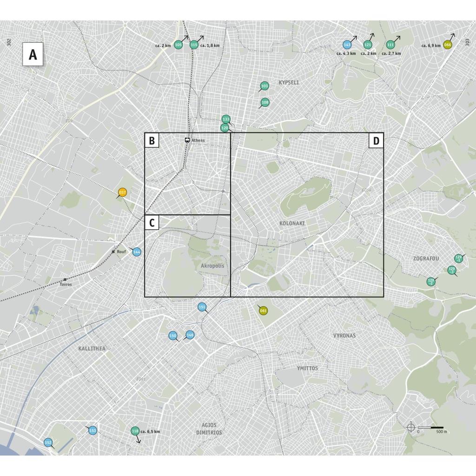Select the green marker 108
The width and height of the screenshot is (476, 476).
[265, 102]
